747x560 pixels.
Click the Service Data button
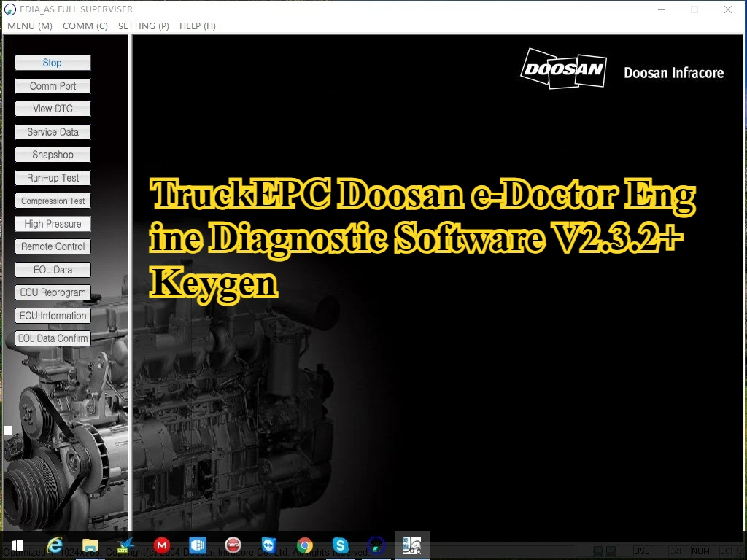53,132
